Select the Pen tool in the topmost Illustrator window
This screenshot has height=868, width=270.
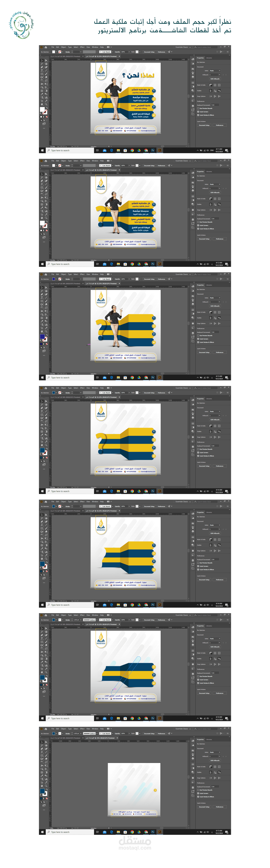coord(42,67)
